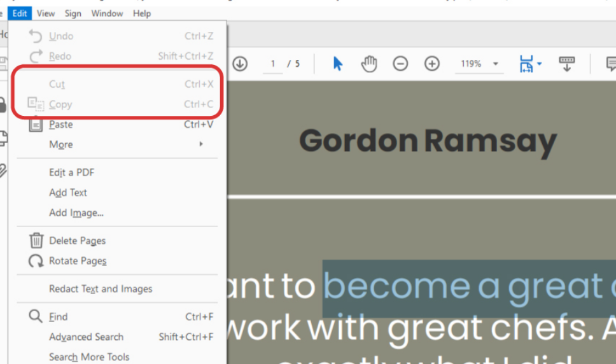This screenshot has width=616, height=364.
Task: Click the next page down-arrow icon
Action: 240,64
